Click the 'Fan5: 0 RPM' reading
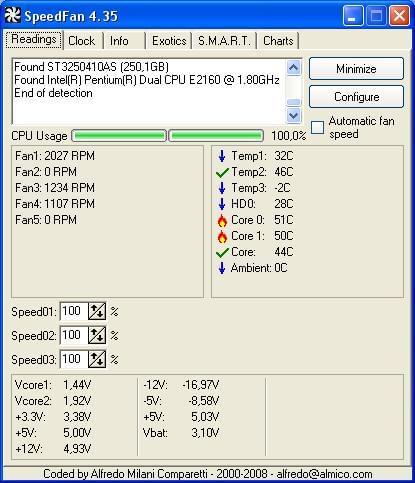The height and width of the screenshot is (483, 415). point(46,220)
